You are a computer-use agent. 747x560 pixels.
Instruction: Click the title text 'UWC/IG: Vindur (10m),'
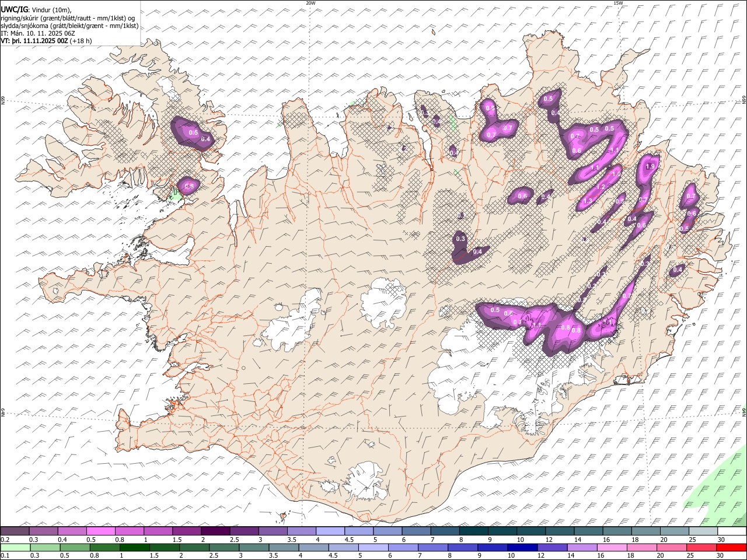(36, 10)
